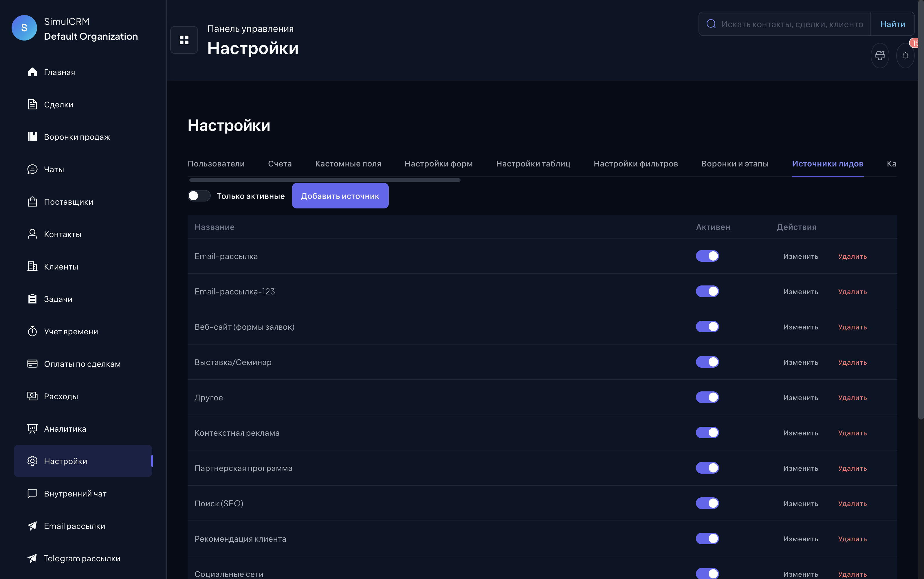The image size is (924, 579).
Task: Switch to Кастомные поля tab
Action: click(348, 164)
